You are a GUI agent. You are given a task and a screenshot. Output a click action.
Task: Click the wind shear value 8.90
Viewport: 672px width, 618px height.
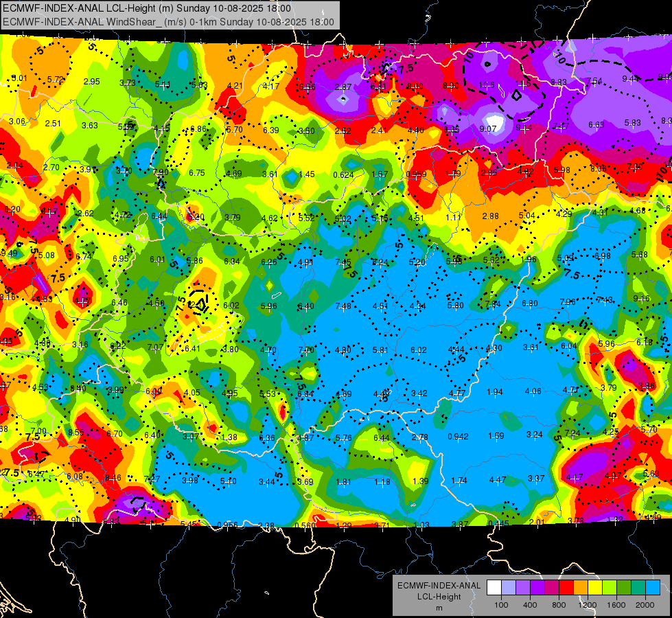451,86
